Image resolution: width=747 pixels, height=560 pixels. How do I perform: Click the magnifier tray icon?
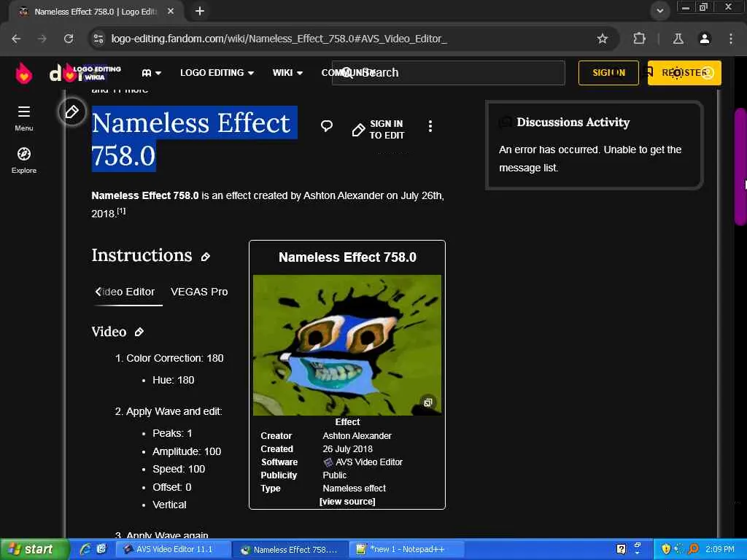coord(693,549)
